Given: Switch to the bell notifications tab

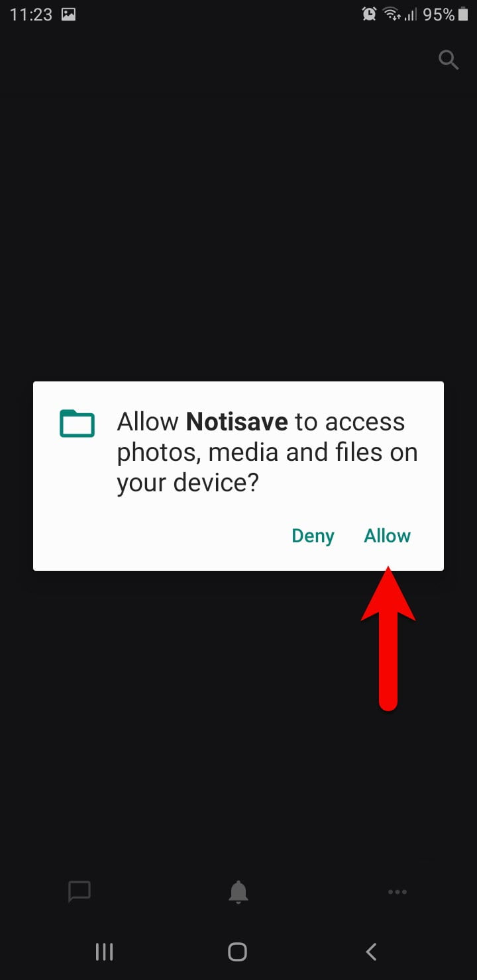Looking at the screenshot, I should (x=238, y=892).
